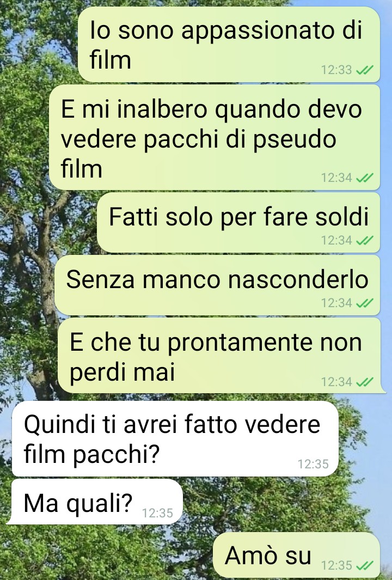Tap the 12:33 timestamp on first message
Screen dimensions: 392x580
coord(336,70)
